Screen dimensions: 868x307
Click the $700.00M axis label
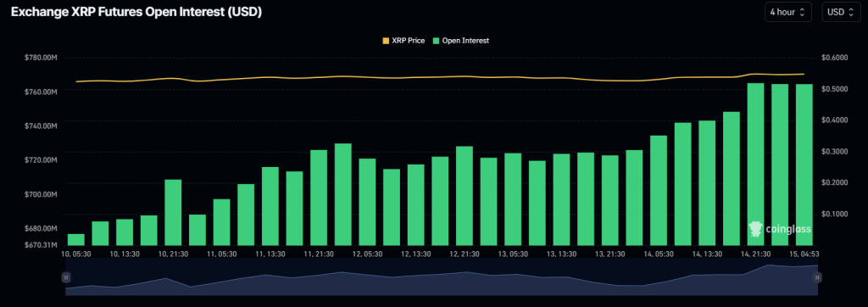point(41,194)
